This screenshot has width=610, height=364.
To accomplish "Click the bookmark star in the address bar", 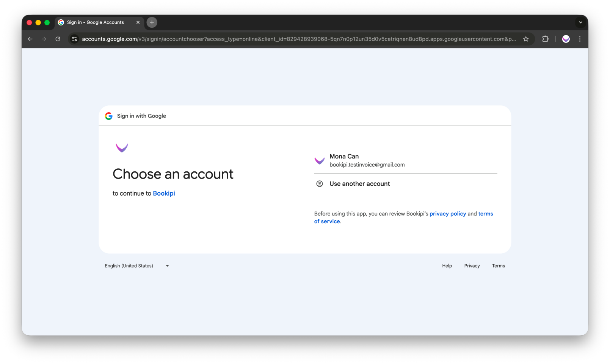I will 526,39.
